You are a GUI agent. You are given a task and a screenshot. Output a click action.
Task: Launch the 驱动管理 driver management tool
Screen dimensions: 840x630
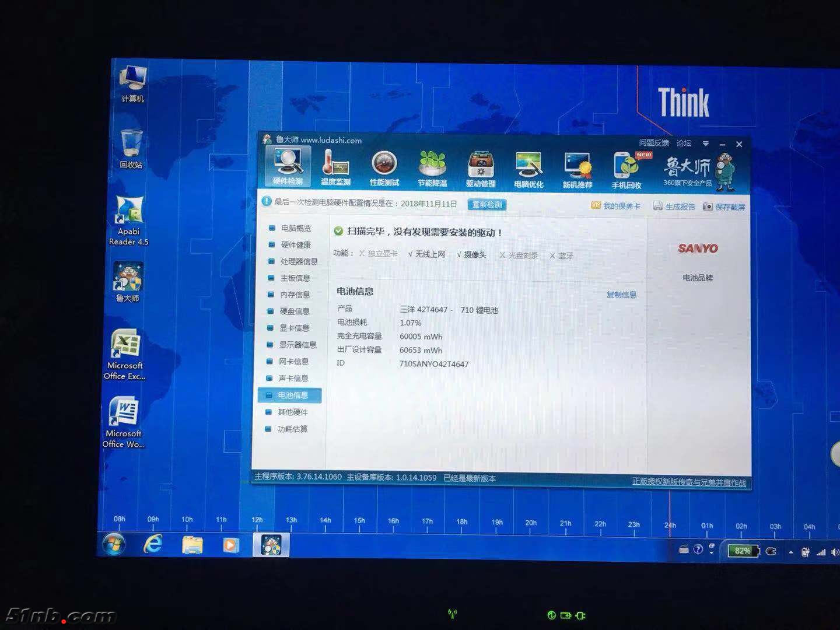[x=481, y=169]
